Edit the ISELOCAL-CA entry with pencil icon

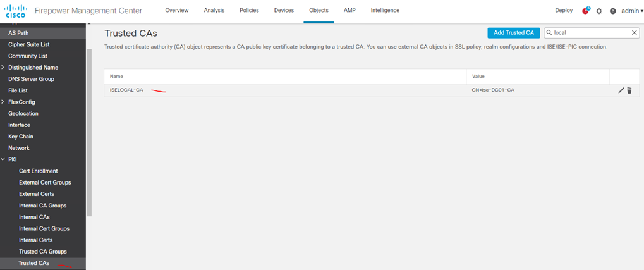pos(621,90)
